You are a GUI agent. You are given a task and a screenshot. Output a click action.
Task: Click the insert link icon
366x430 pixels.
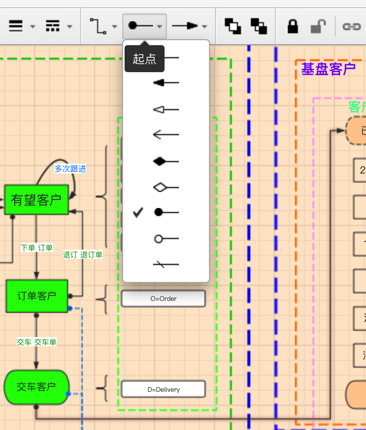click(352, 26)
